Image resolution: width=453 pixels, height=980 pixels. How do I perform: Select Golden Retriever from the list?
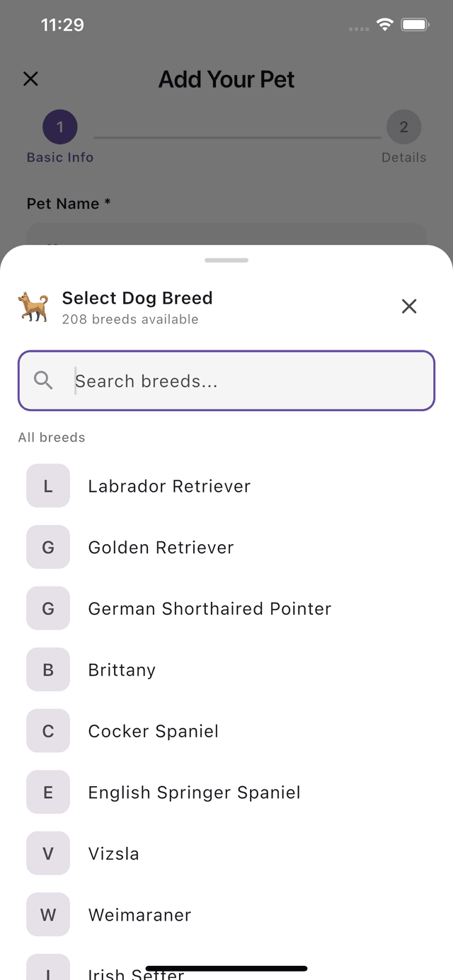161,547
